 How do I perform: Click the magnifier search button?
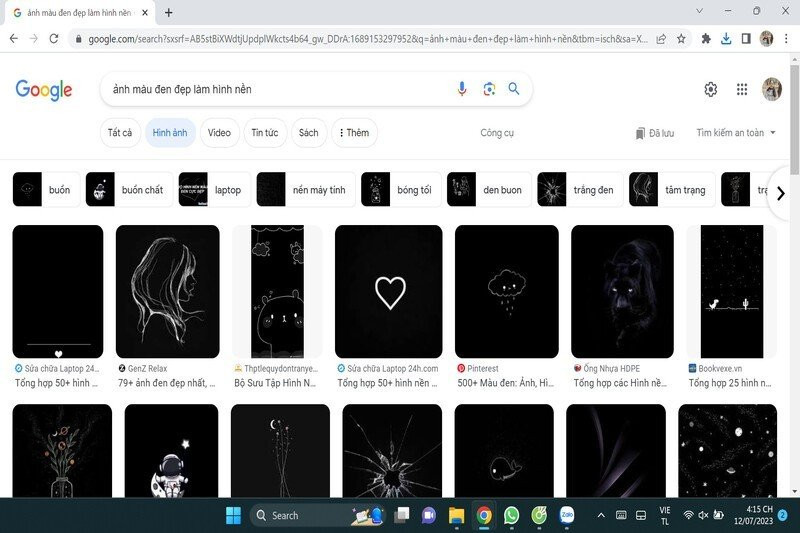(x=514, y=89)
